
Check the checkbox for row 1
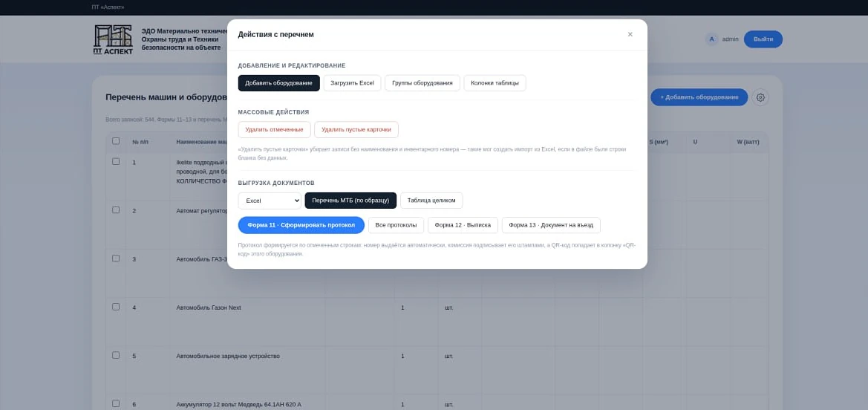pos(116,162)
